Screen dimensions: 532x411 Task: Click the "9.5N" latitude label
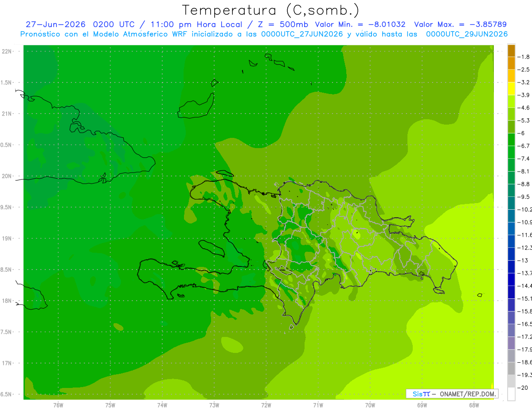tap(7, 207)
